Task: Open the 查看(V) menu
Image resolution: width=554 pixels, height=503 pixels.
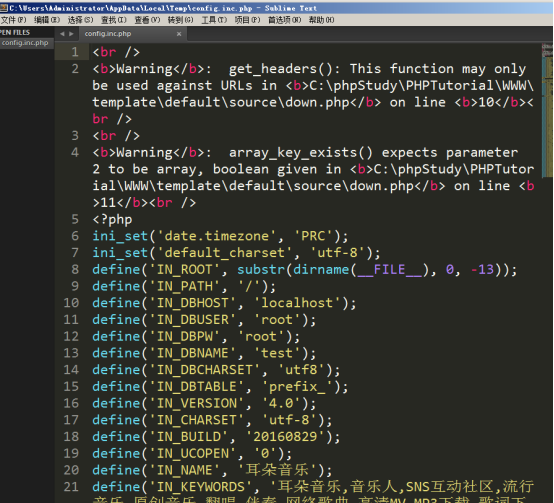Action: (x=147, y=20)
